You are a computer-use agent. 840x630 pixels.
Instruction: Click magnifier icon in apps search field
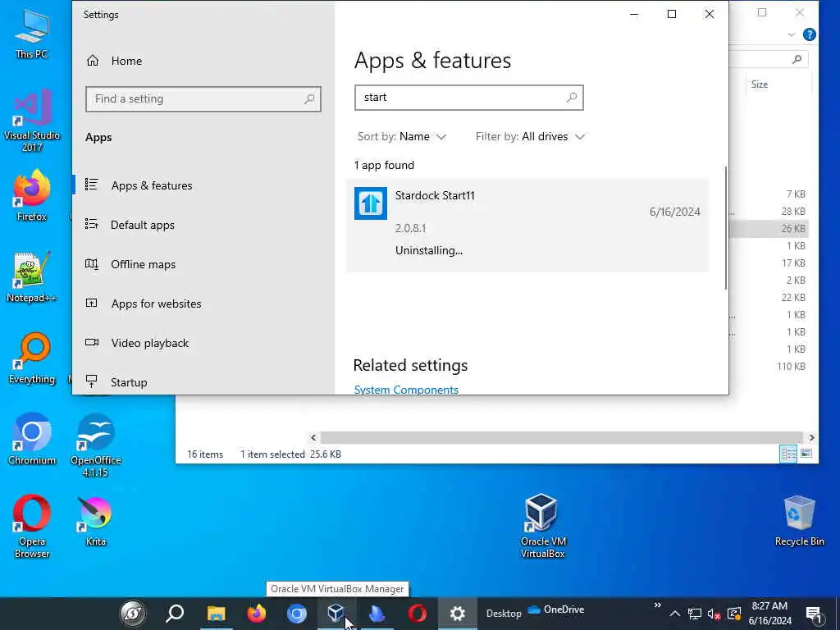(x=572, y=98)
